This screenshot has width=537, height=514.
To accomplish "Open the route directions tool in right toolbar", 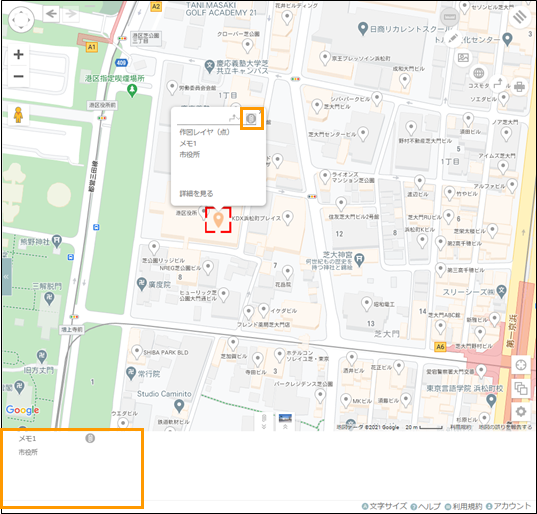I will (499, 83).
